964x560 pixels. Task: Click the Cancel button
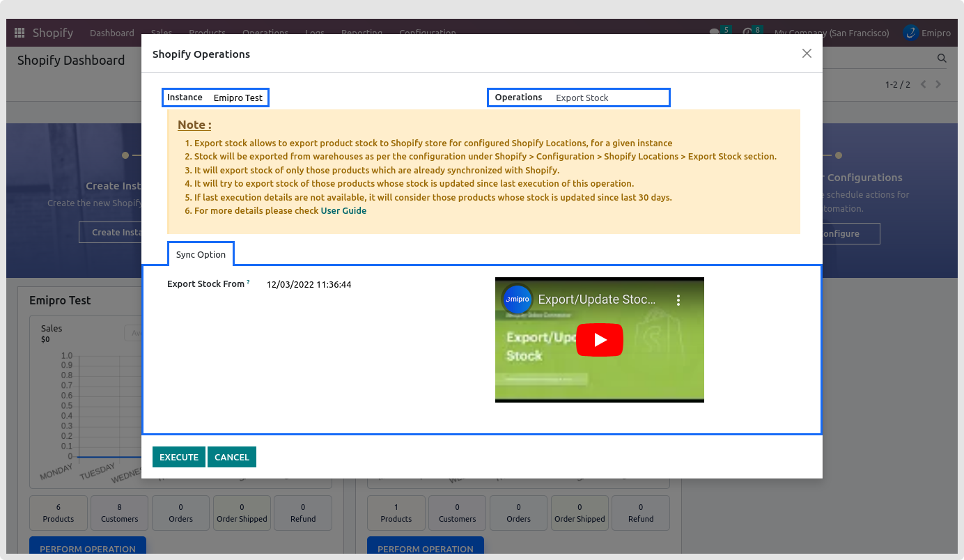click(232, 457)
